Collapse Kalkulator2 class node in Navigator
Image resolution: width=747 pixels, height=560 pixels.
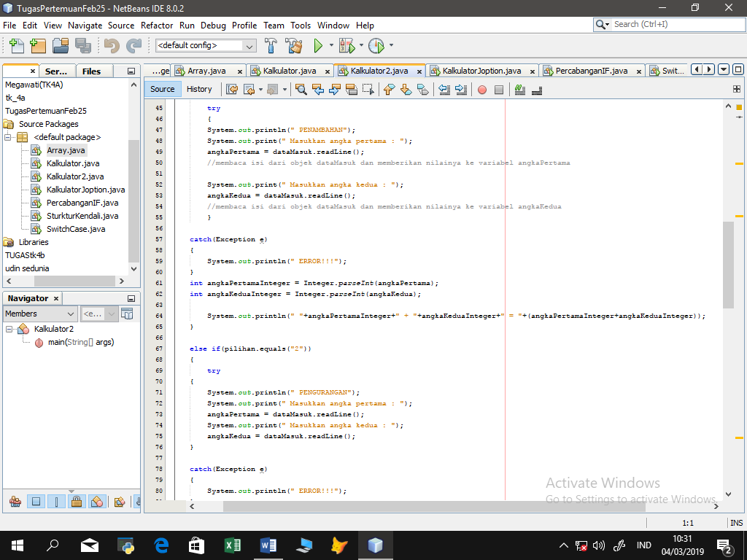(9, 329)
